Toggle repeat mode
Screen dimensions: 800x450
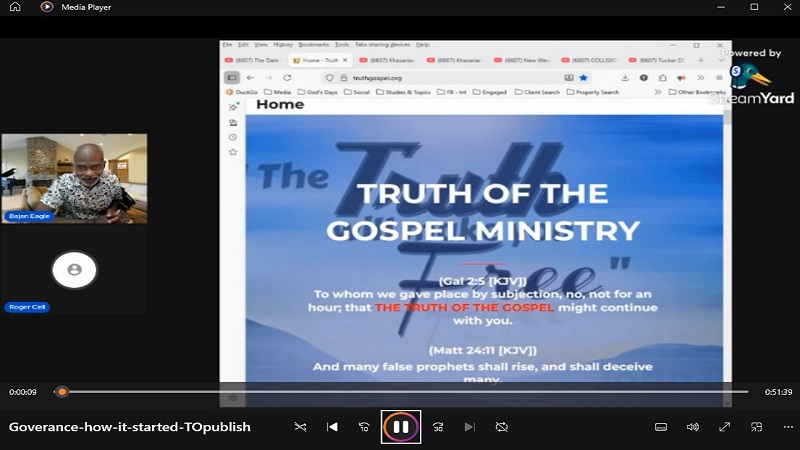pyautogui.click(x=502, y=427)
